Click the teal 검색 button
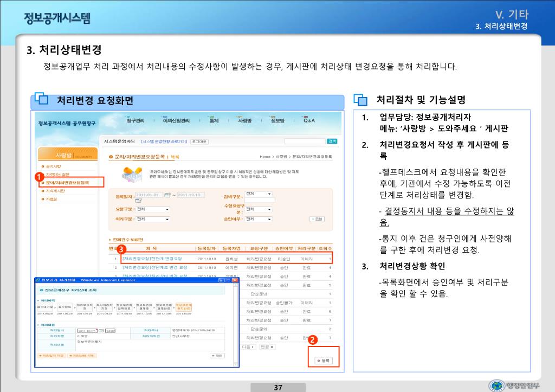 (x=332, y=141)
